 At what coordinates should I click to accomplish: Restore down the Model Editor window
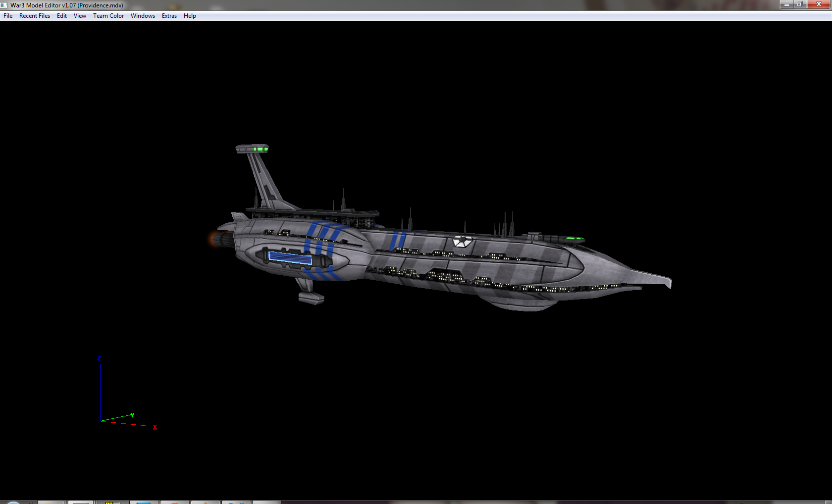pyautogui.click(x=800, y=4)
